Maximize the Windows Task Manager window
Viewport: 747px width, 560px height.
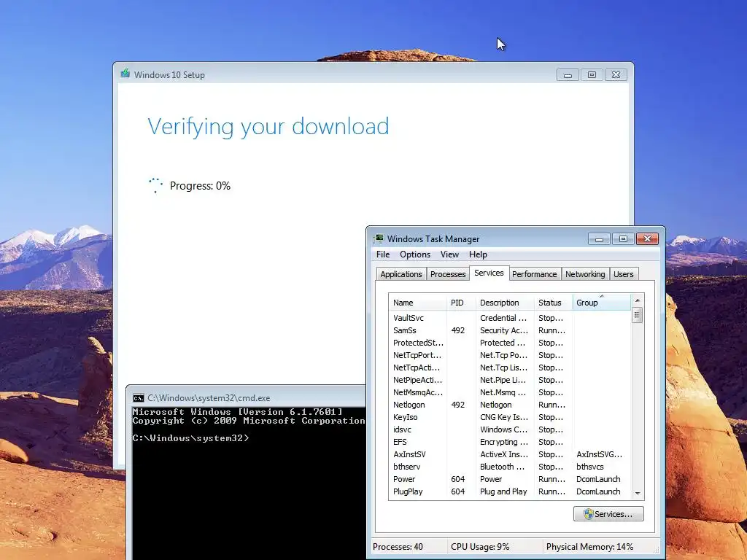623,238
